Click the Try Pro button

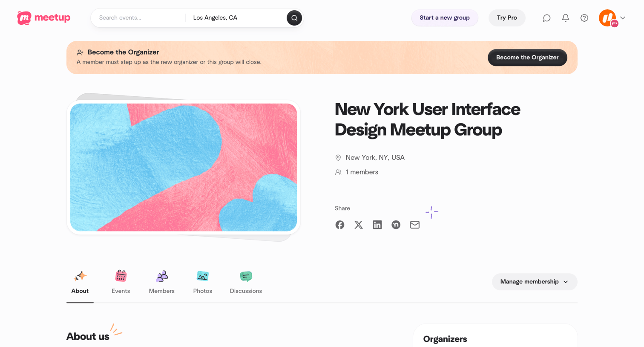coord(507,18)
